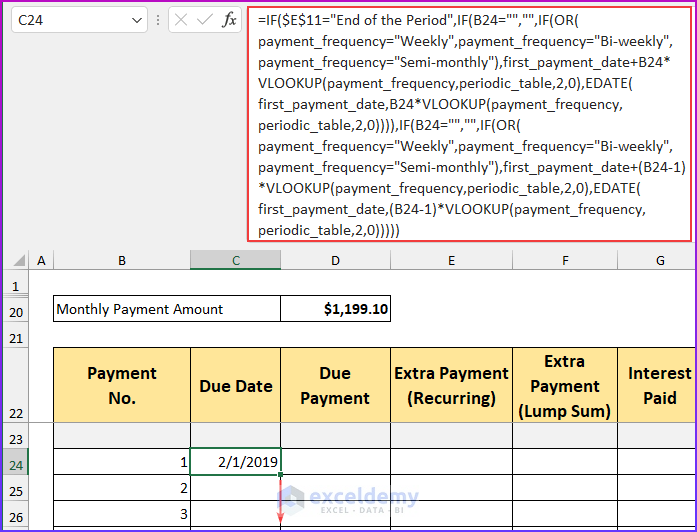697x532 pixels.
Task: Select column B header
Action: pos(122,260)
